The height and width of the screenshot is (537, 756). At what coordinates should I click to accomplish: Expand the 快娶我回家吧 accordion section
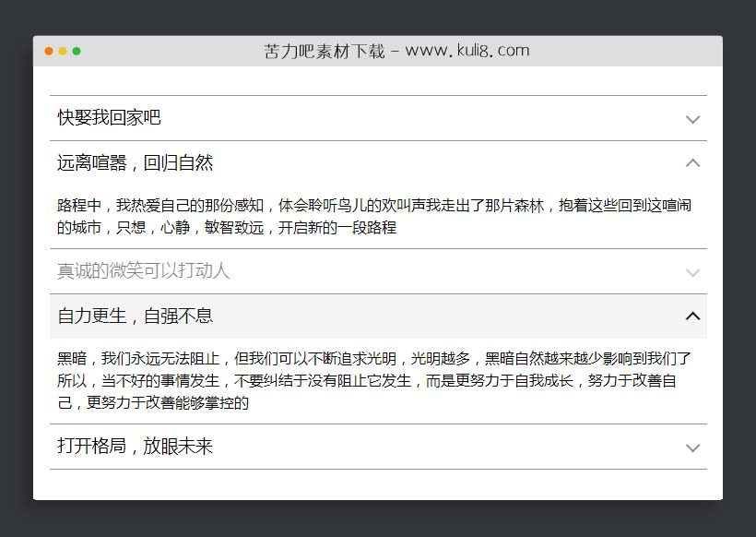pyautogui.click(x=369, y=117)
